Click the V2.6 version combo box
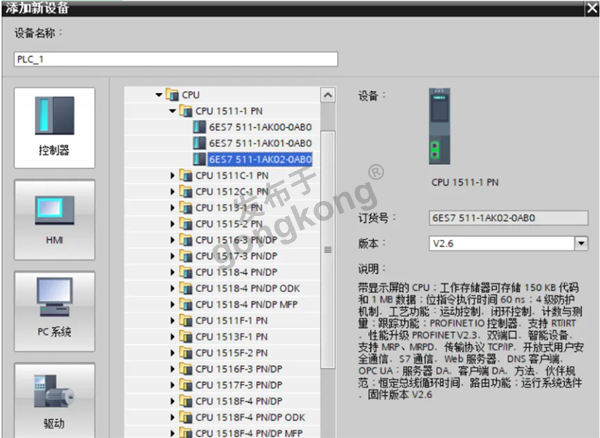This screenshot has height=438, width=600. [509, 243]
